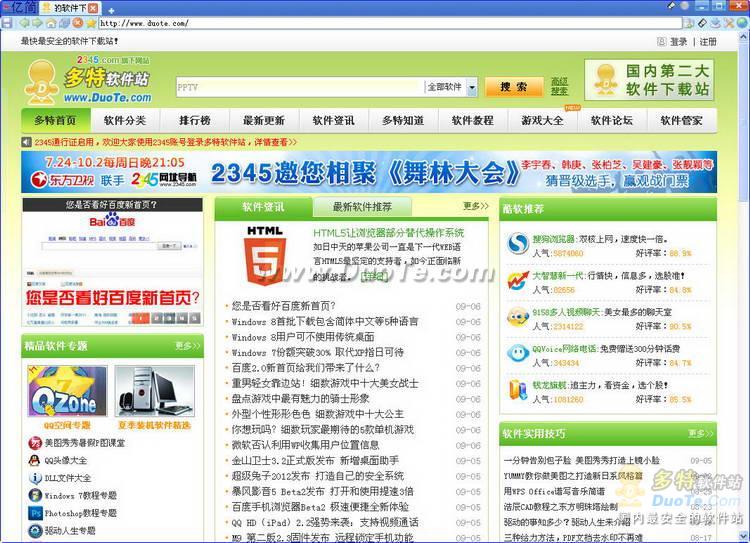Click the 2345通行证启用 announcement link
This screenshot has width=750, height=543.
coord(165,142)
